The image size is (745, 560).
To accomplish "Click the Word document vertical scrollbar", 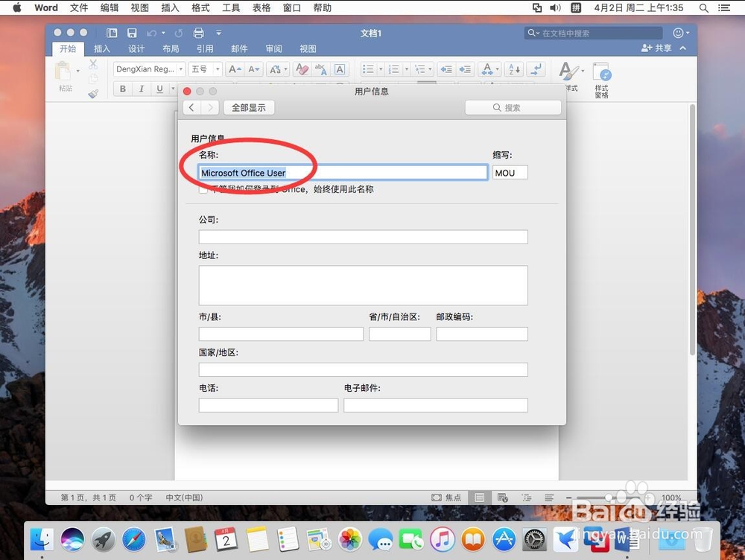I will coord(692,229).
